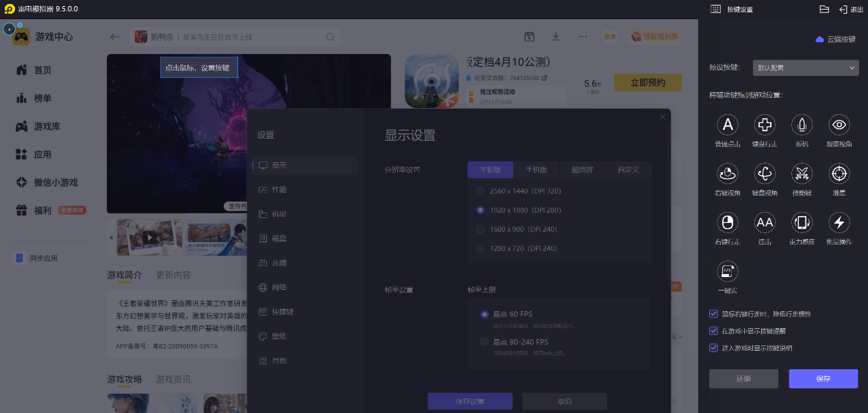The image size is (868, 413).
Task: Select the 2560 x 1440 resolution option
Action: (x=481, y=191)
